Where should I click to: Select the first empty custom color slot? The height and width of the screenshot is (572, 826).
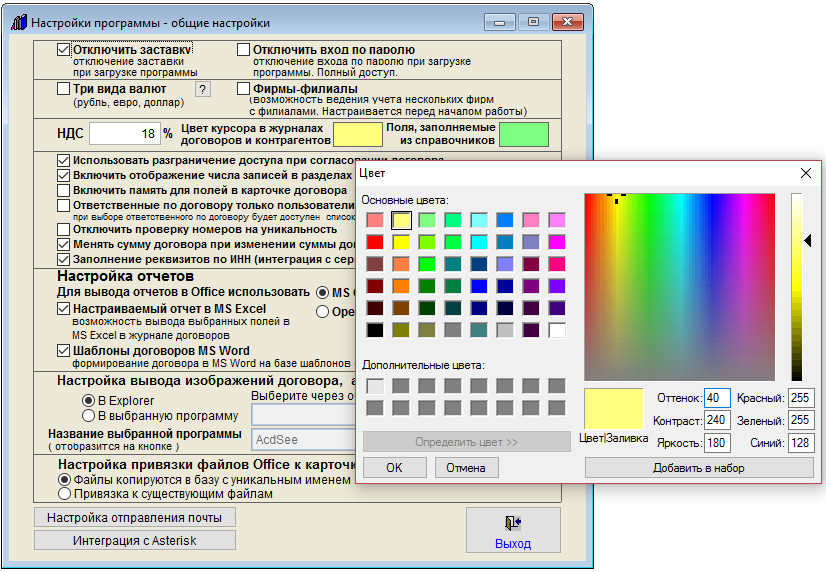[375, 386]
